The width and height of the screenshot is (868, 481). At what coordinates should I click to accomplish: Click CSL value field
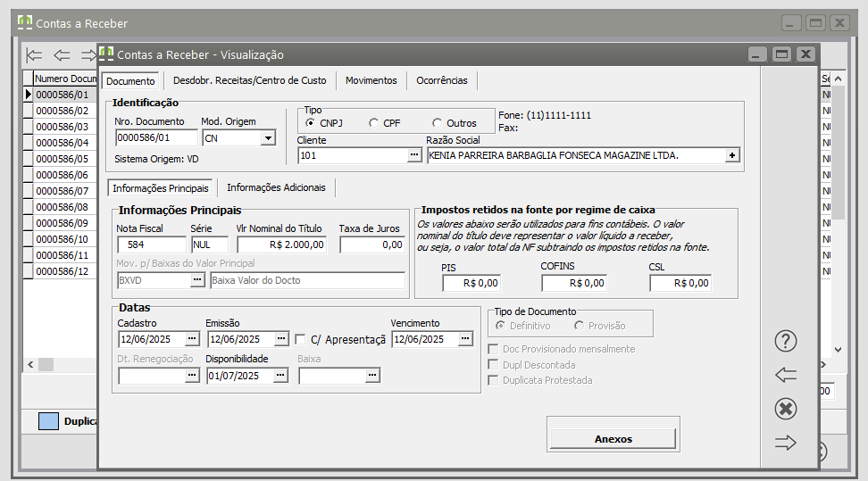(x=680, y=283)
